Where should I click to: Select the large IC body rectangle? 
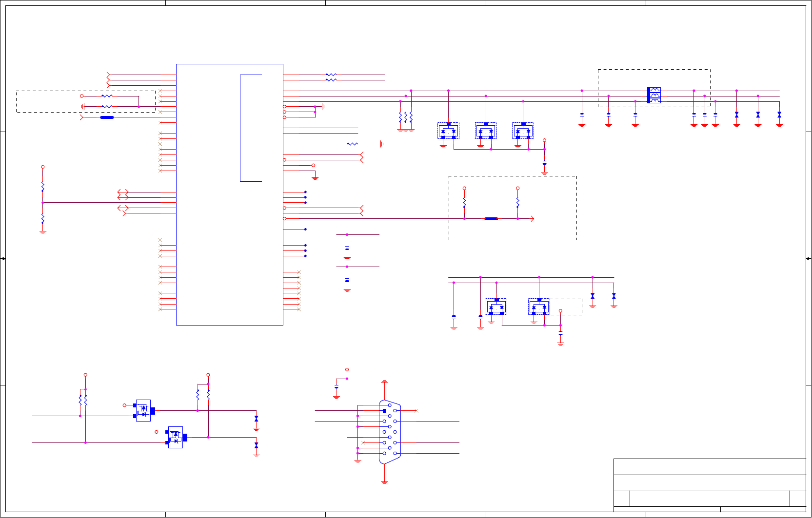coord(230,194)
